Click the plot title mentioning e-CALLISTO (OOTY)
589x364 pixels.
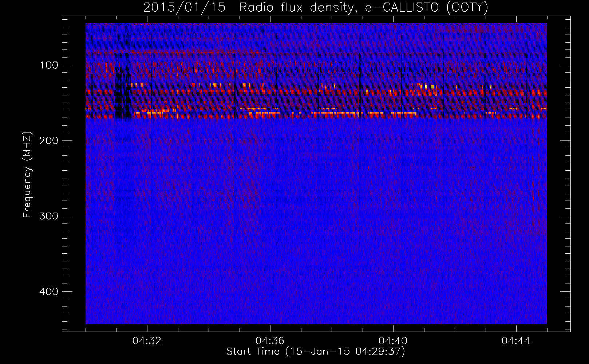316,7
